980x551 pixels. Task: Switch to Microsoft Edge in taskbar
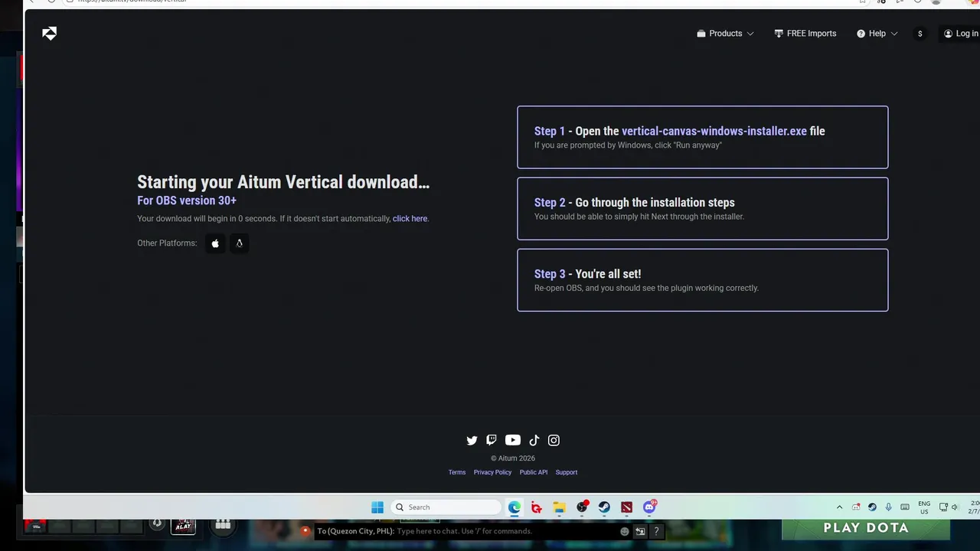[x=514, y=507]
